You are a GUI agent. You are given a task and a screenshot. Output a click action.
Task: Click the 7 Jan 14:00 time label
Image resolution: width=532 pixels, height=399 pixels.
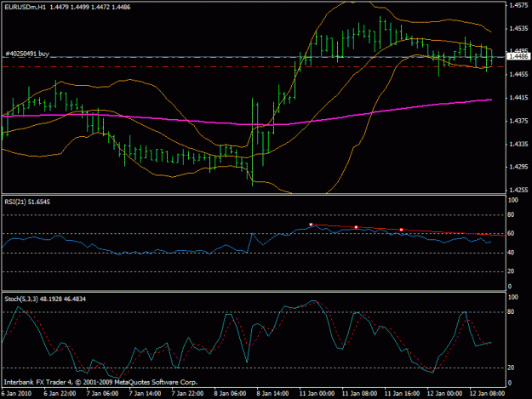pos(145,394)
